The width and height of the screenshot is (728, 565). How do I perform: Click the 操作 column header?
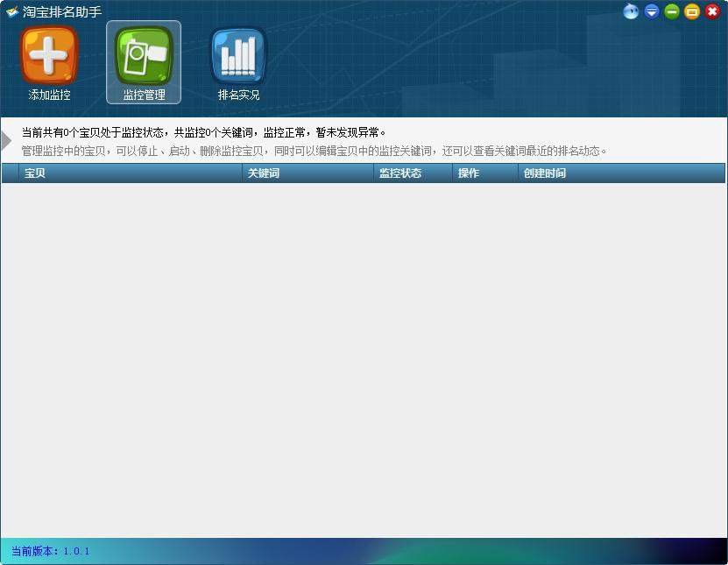469,173
